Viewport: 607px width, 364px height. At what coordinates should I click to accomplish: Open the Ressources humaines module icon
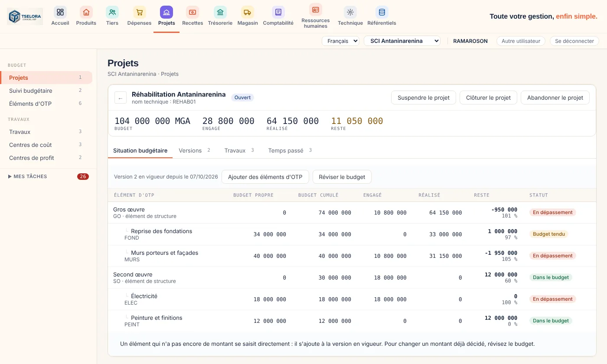click(x=316, y=10)
